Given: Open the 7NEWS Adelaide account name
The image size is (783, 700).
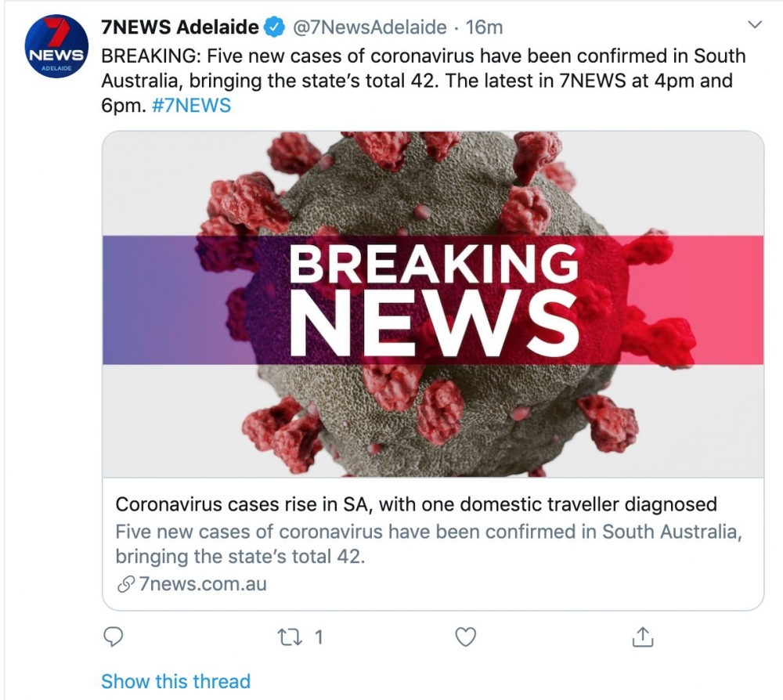Looking at the screenshot, I should (179, 27).
